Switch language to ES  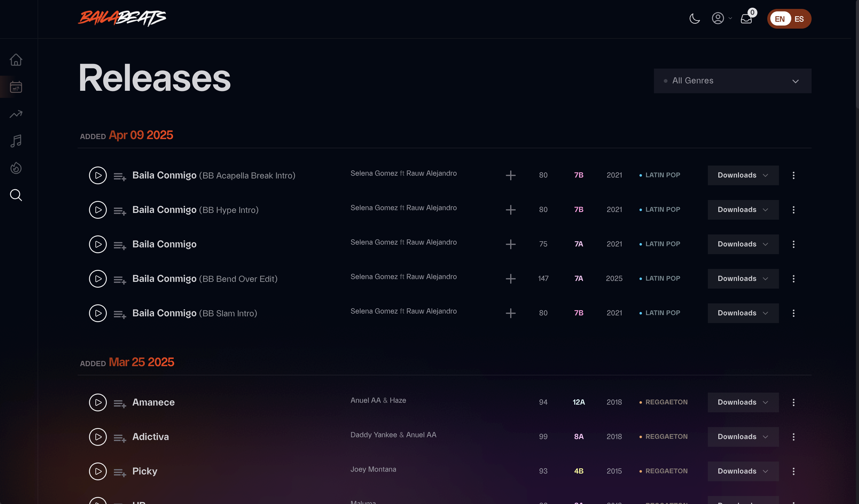coord(799,19)
